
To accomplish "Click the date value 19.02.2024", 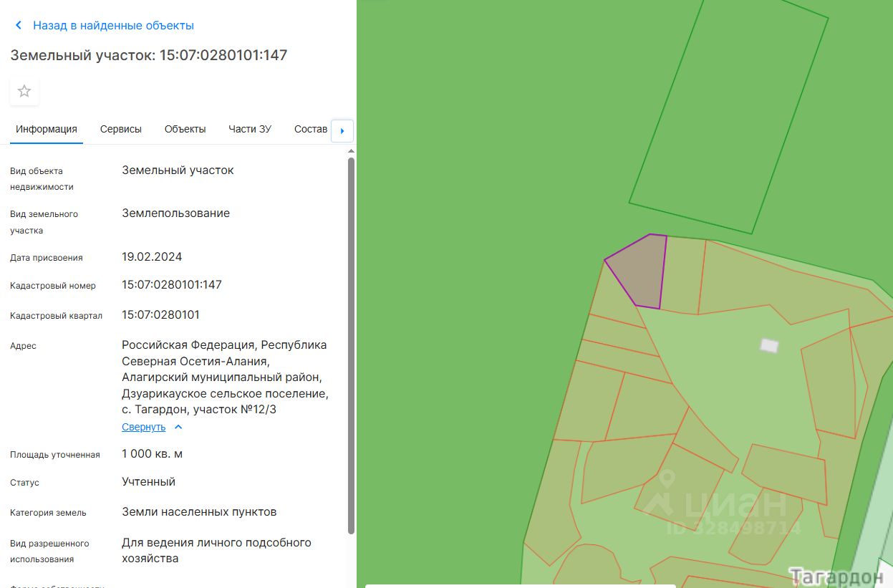I will click(152, 257).
